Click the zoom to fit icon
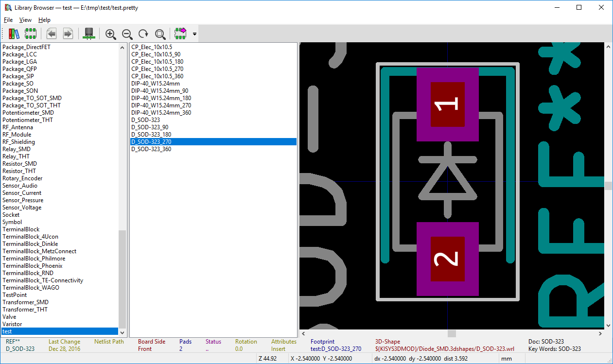 (x=160, y=34)
